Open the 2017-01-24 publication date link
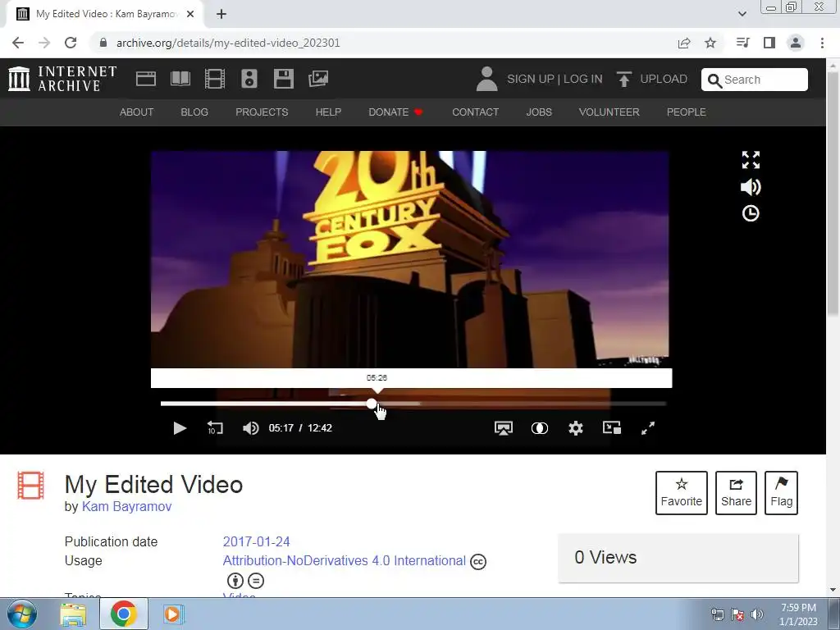The width and height of the screenshot is (840, 630). pos(256,541)
